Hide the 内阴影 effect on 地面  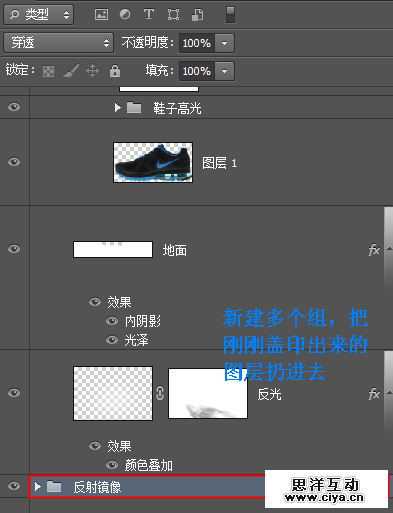[112, 321]
